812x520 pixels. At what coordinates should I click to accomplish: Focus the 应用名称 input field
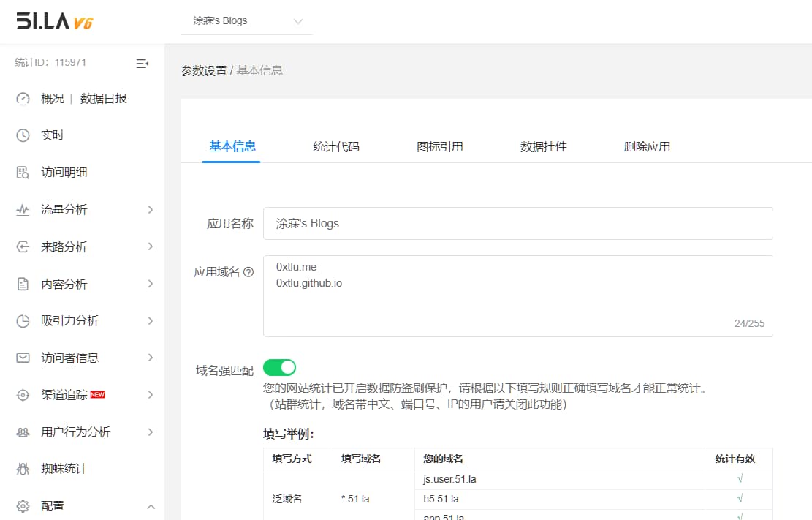518,224
